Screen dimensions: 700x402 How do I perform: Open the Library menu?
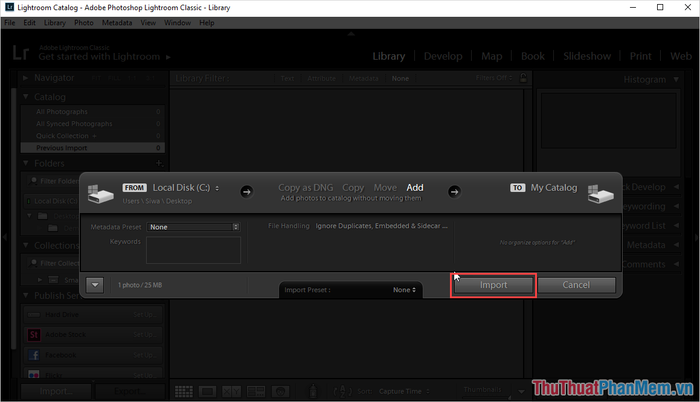(x=54, y=23)
